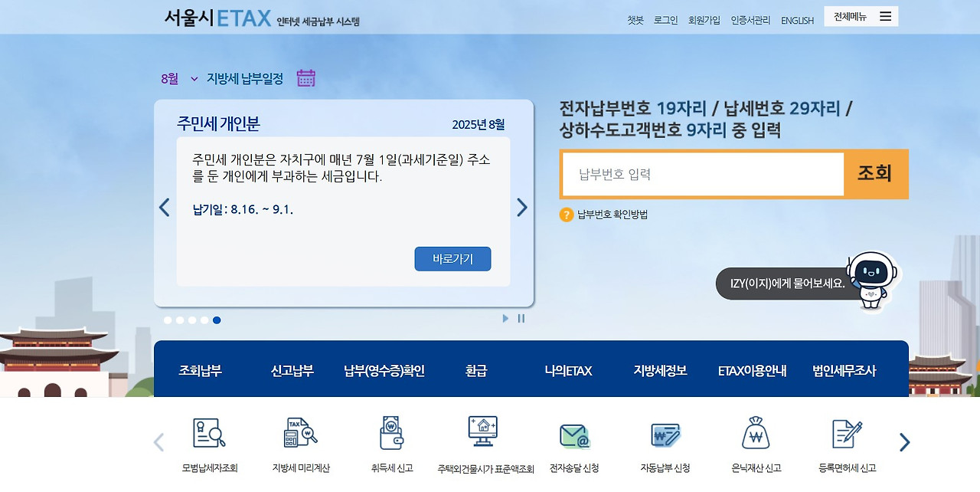Go to first banner slide dot
The height and width of the screenshot is (492, 980).
click(168, 320)
